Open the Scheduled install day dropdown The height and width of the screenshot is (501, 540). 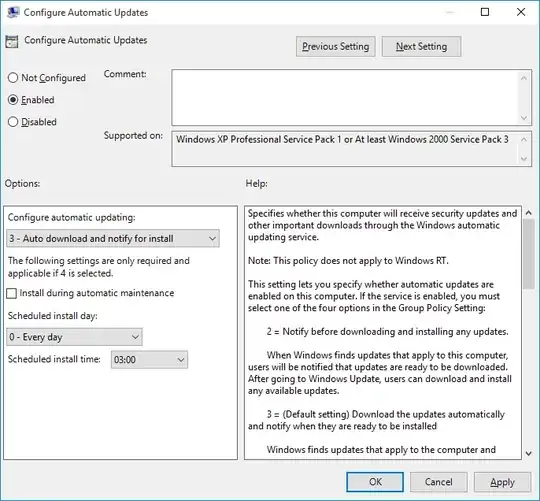tap(74, 337)
